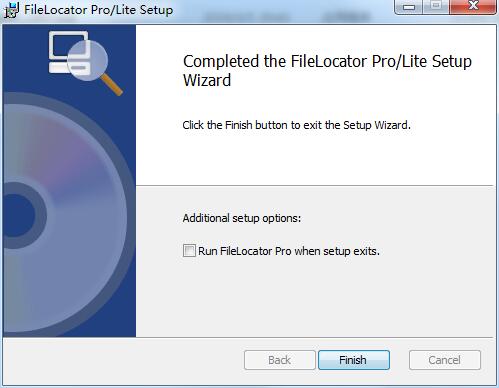Screen dimensions: 499x388
Task: Enable Run FileLocator Pro when setup exits
Action: coord(189,250)
